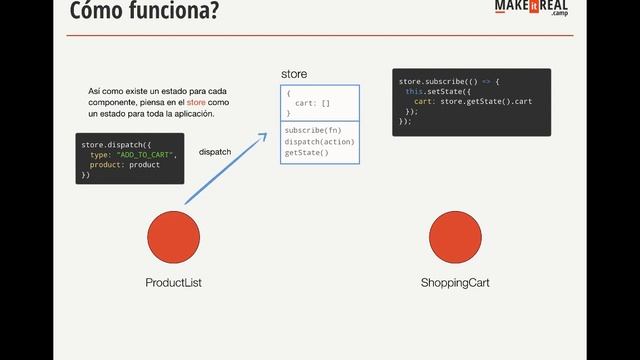Click the red circle above ProductList
640x360 pixels.
pyautogui.click(x=173, y=237)
